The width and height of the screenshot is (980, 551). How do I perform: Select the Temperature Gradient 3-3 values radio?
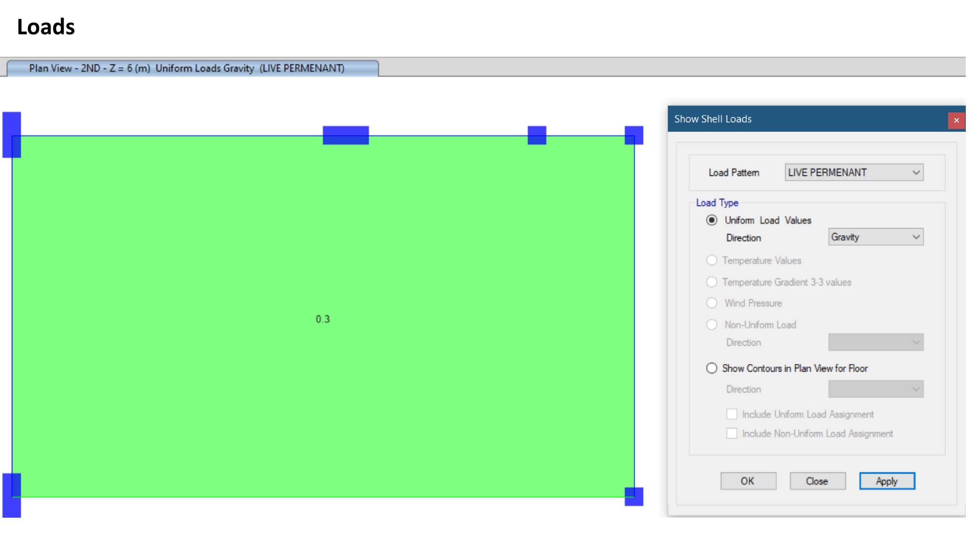click(711, 282)
